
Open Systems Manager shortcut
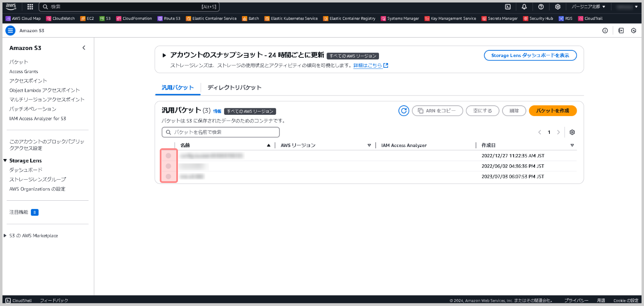(400, 19)
